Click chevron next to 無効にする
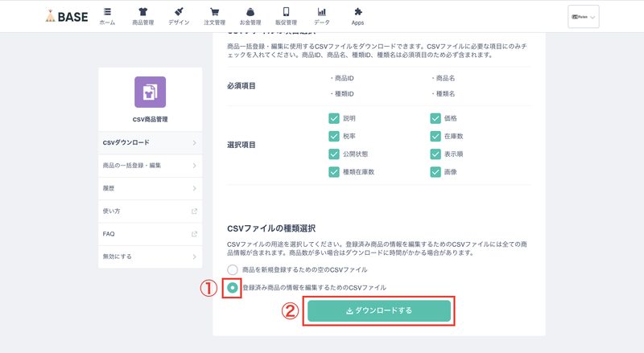The width and height of the screenshot is (644, 353). pyautogui.click(x=194, y=257)
